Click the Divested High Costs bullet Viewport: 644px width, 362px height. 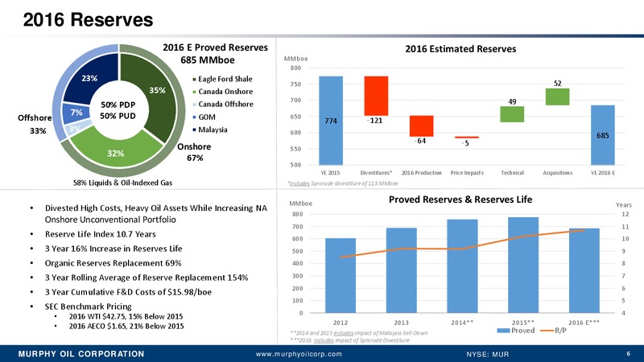[x=156, y=213]
